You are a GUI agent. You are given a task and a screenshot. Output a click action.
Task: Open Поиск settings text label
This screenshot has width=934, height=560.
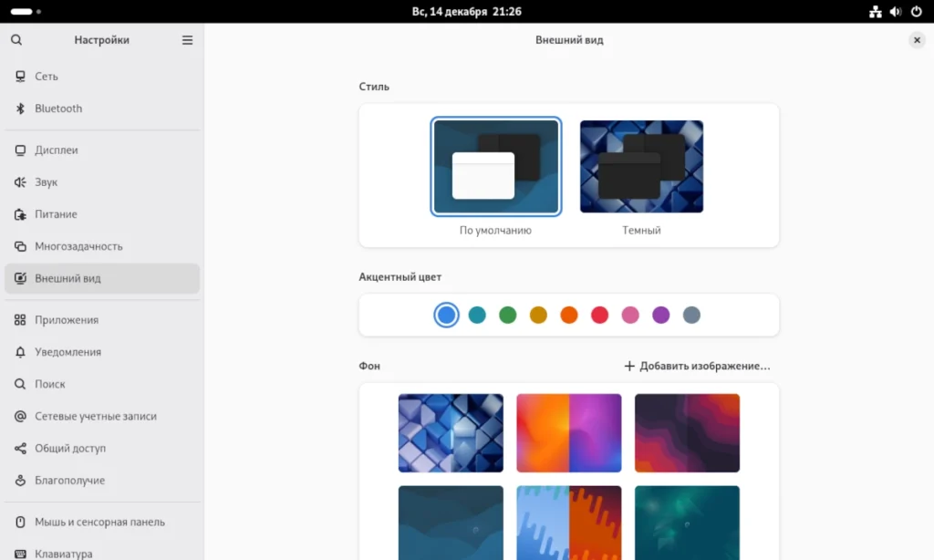click(x=50, y=384)
